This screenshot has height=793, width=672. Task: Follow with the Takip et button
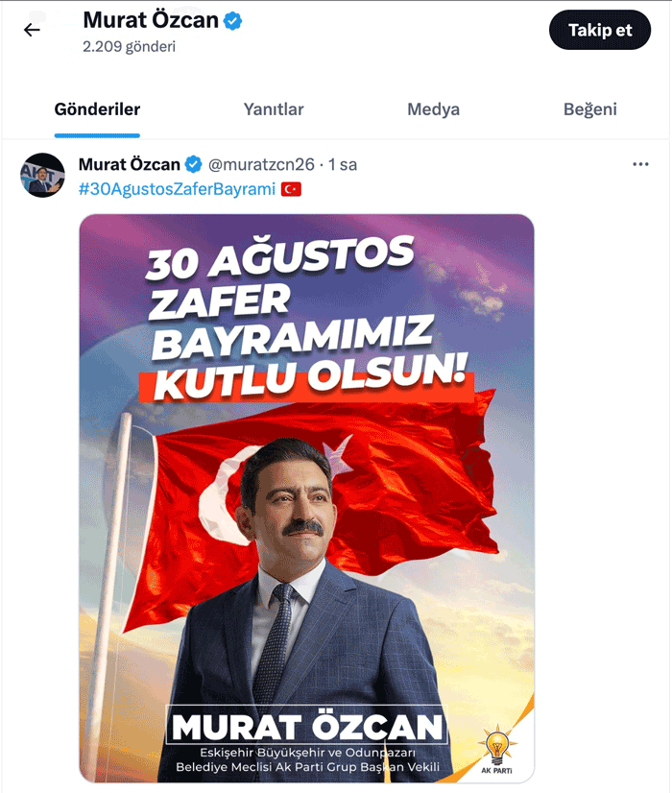600,30
